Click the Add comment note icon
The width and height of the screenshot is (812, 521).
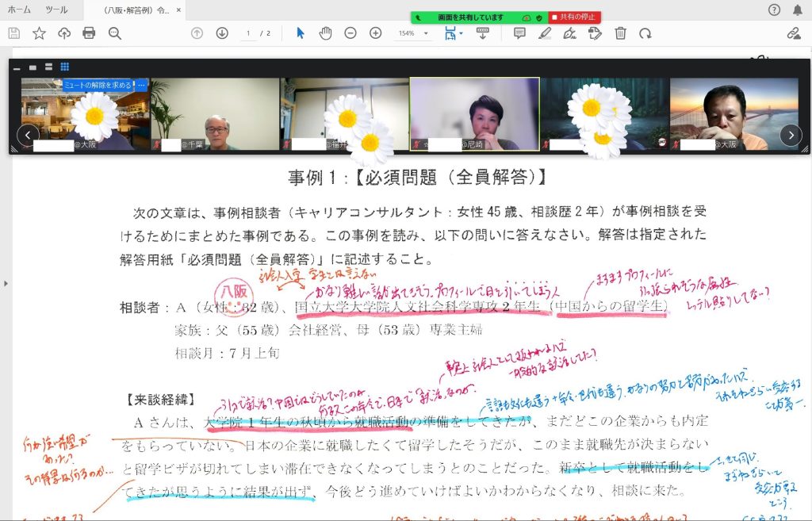pos(519,33)
